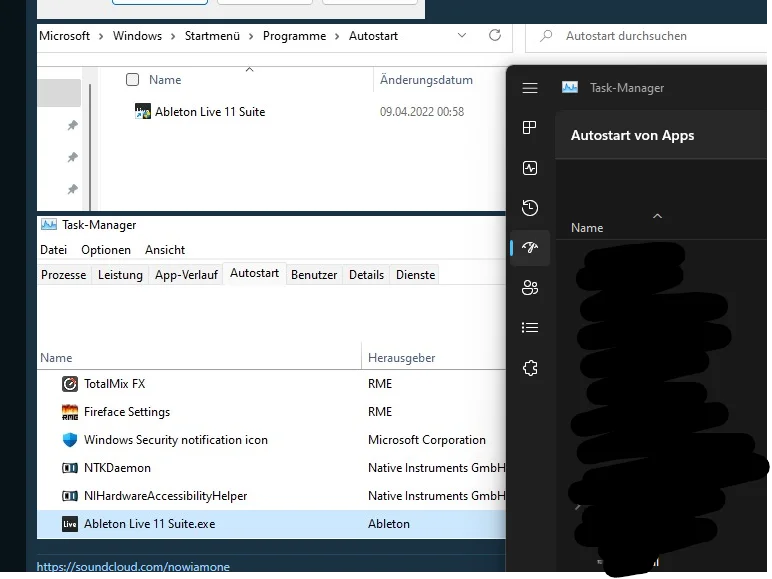Click the third pin icon in Explorer navigation pane
Image resolution: width=772 pixels, height=579 pixels.
click(72, 190)
